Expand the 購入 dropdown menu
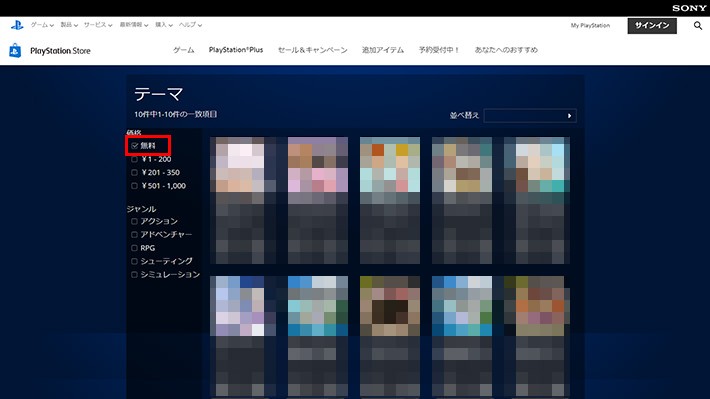The image size is (710, 399). (x=164, y=25)
